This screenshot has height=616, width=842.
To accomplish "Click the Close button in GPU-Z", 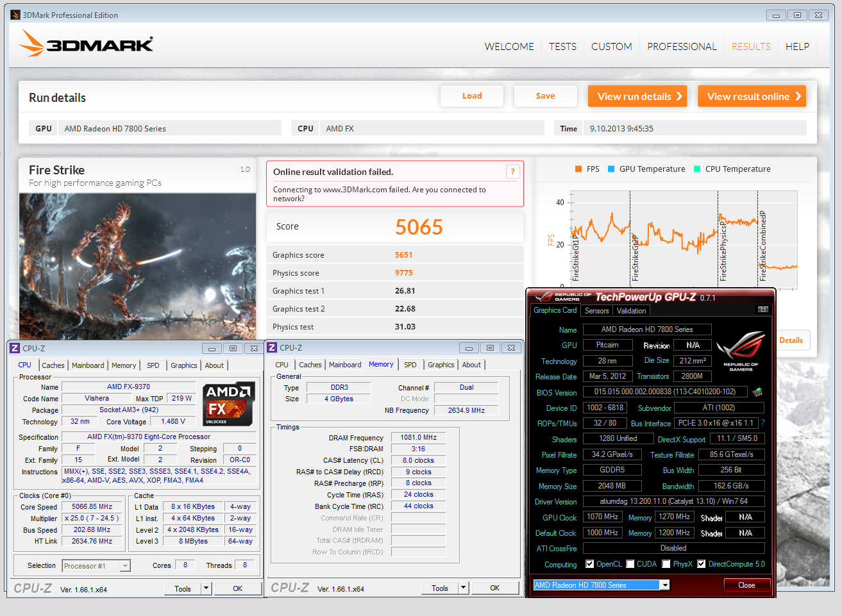I will [746, 585].
